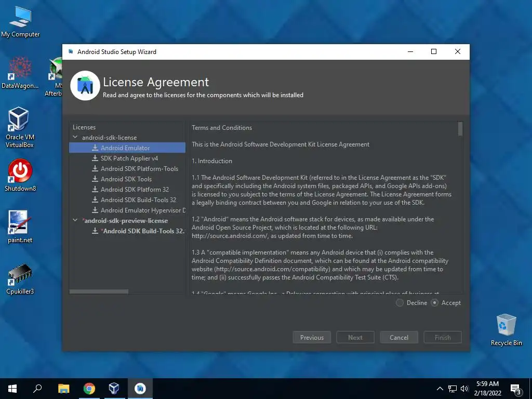532x399 pixels.
Task: Click download icon beside Android SDK Tools
Action: coord(95,179)
